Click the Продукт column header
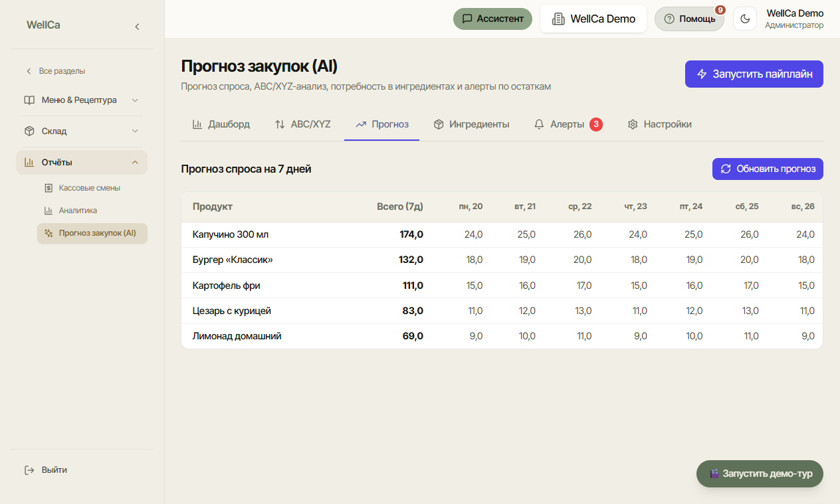Screen dimensions: 840x504 tap(213, 207)
